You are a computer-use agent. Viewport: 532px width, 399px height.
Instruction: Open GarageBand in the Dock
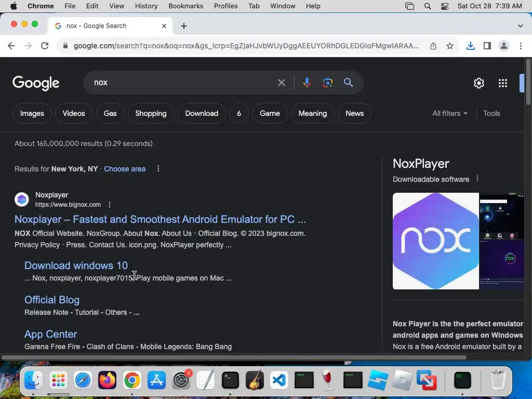[x=255, y=380]
